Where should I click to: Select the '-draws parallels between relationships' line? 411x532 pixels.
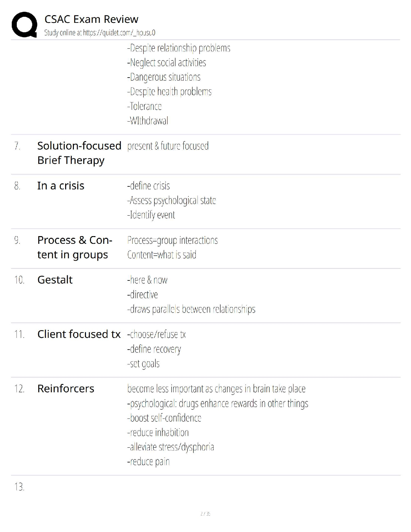[191, 309]
